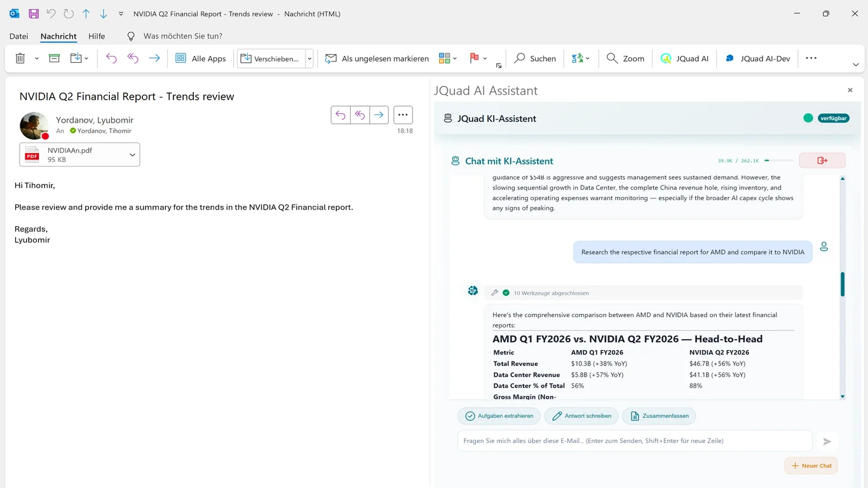
Task: Click Reply button in message header
Action: [x=341, y=115]
